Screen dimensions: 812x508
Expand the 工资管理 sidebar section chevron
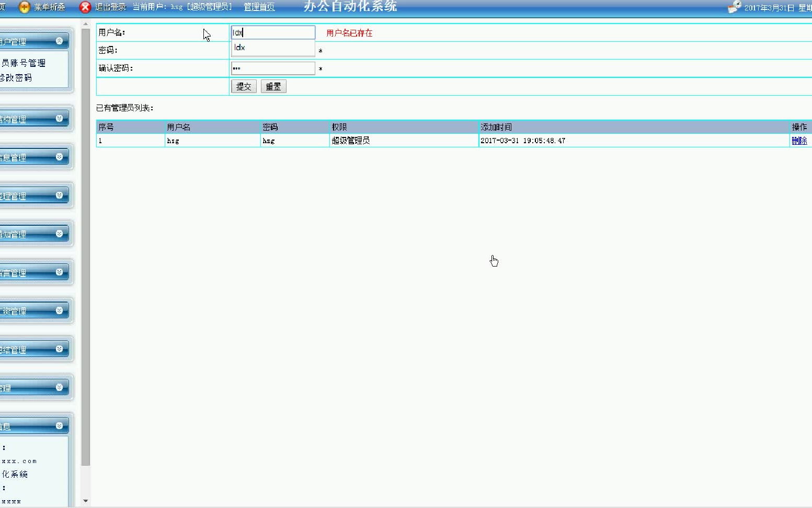(59, 310)
